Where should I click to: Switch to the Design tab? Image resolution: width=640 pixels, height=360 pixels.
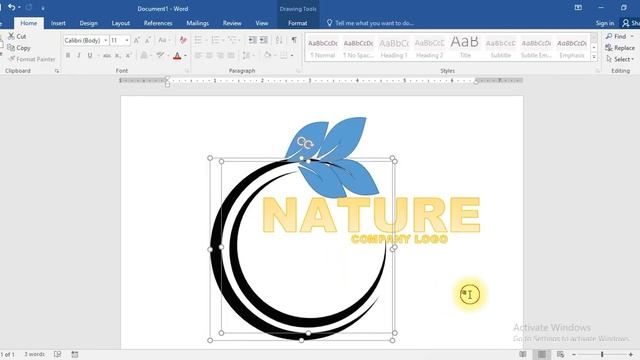[89, 23]
